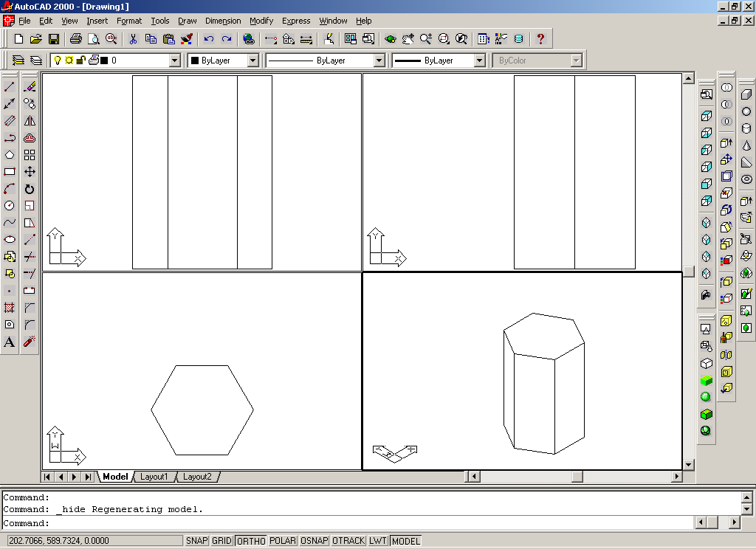
Task: Click the drawing area scroll down arrow
Action: pyautogui.click(x=689, y=465)
